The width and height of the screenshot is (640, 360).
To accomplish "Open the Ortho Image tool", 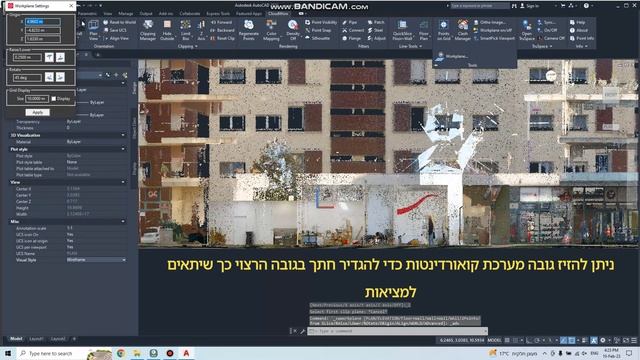I will (x=489, y=22).
